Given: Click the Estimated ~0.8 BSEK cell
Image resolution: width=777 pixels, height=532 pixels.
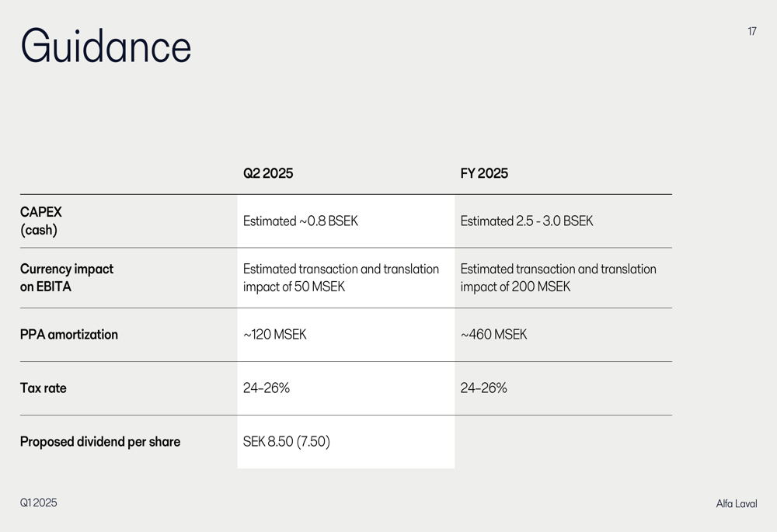Looking at the screenshot, I should click(301, 221).
